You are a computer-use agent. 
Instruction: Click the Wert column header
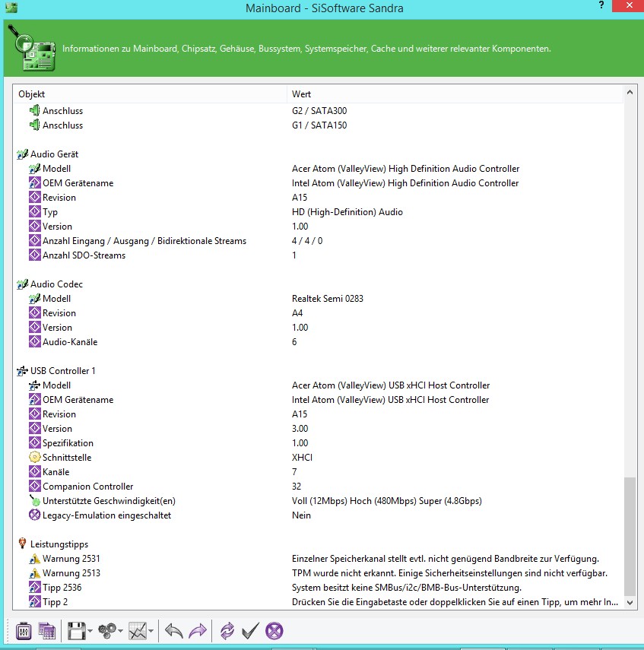(455, 94)
